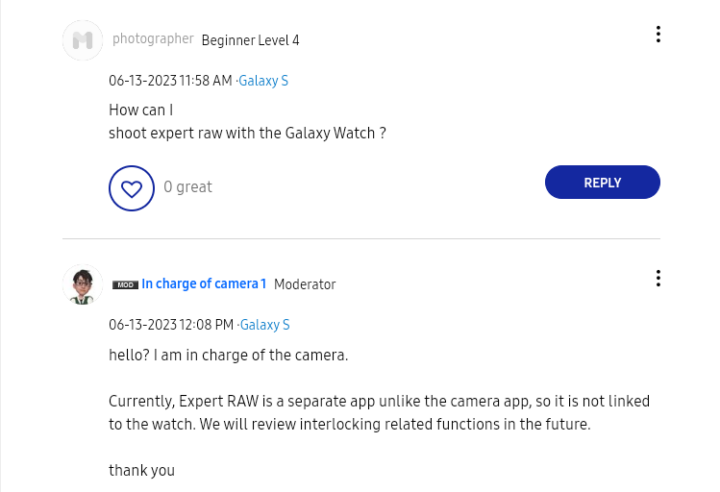720x492 pixels.
Task: Click the Galaxy S tag under moderator's reply
Action: click(265, 325)
